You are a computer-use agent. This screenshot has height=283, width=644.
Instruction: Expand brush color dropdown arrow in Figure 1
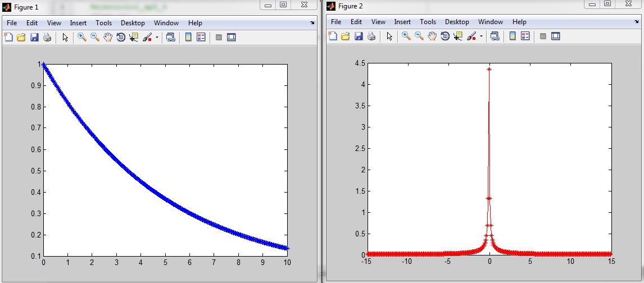coord(157,38)
